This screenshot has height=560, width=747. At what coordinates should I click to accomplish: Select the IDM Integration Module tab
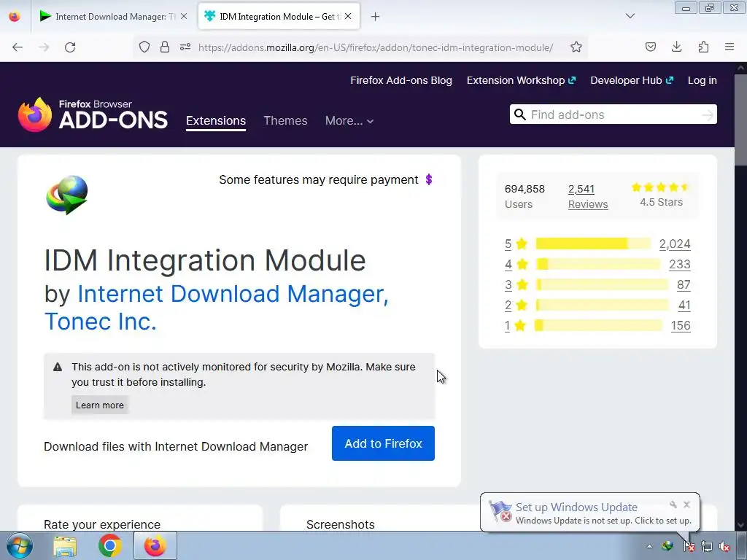tap(279, 17)
